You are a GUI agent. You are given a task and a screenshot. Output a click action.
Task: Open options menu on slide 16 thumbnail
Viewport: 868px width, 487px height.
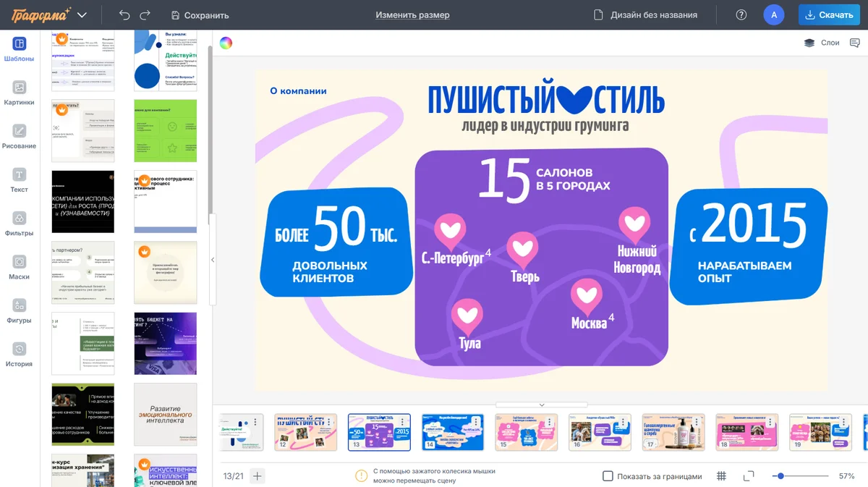coord(624,423)
